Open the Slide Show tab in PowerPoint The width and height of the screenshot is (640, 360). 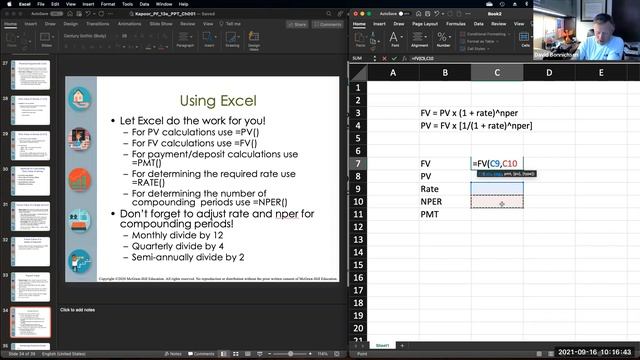tap(161, 24)
